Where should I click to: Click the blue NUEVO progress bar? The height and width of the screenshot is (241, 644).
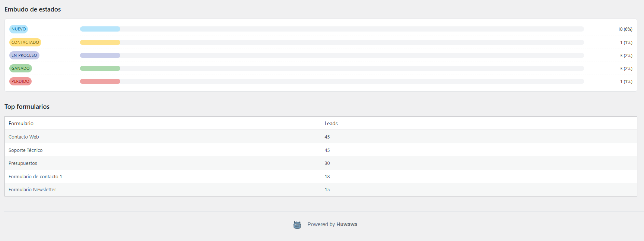[100, 29]
